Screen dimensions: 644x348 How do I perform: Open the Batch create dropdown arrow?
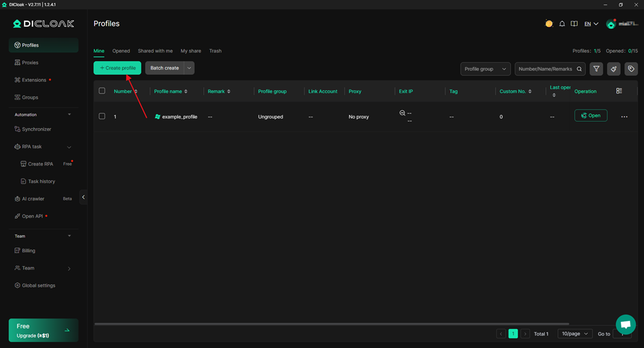click(x=189, y=68)
